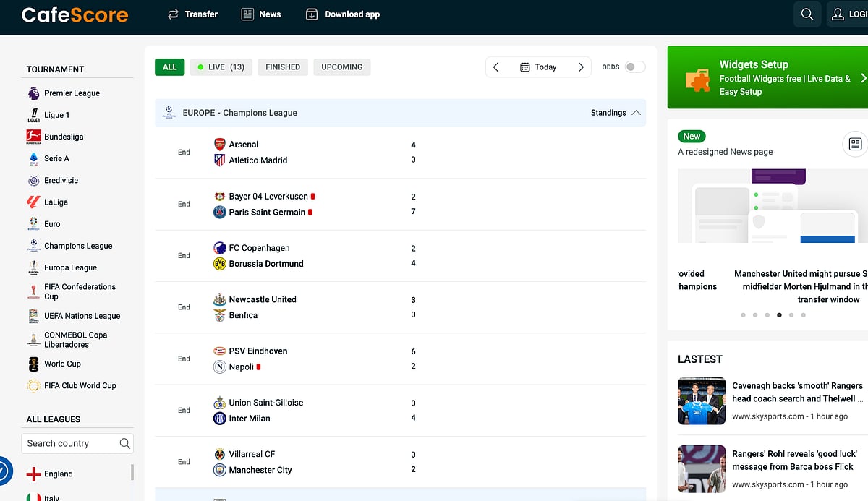868x501 pixels.
Task: Click the Atletico Madrid club crest
Action: (x=220, y=160)
